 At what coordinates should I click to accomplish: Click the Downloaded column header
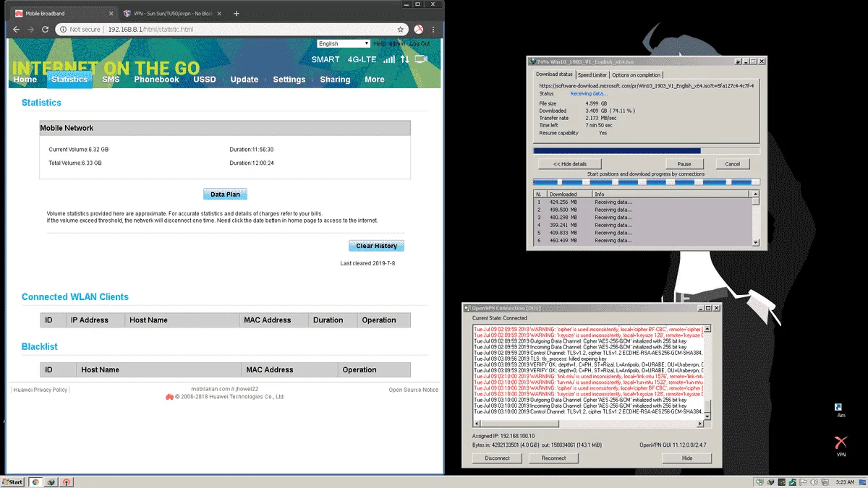569,194
